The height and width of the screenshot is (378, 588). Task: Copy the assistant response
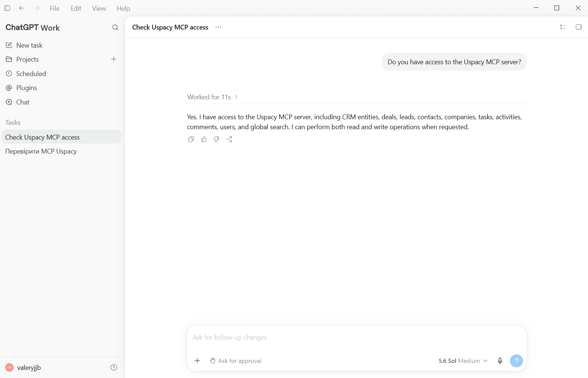click(191, 139)
